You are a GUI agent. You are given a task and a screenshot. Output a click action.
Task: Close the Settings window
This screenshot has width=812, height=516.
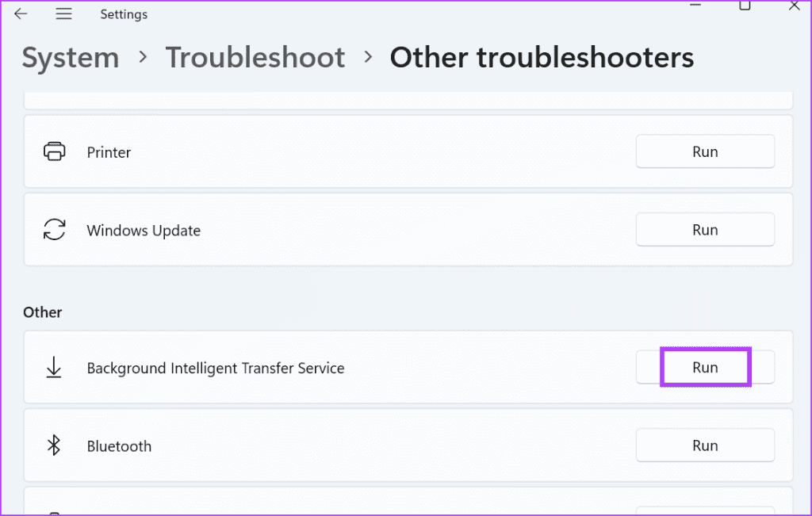[794, 6]
